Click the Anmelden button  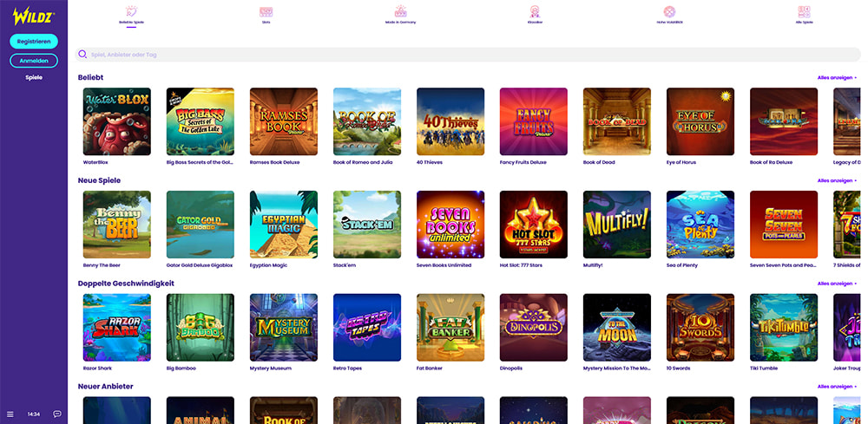pos(34,61)
